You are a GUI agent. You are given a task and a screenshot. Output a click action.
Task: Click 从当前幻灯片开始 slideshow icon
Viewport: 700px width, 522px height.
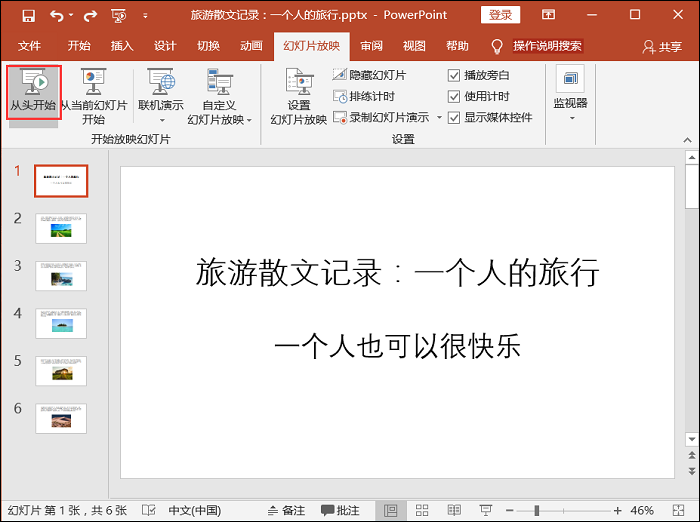(x=93, y=96)
